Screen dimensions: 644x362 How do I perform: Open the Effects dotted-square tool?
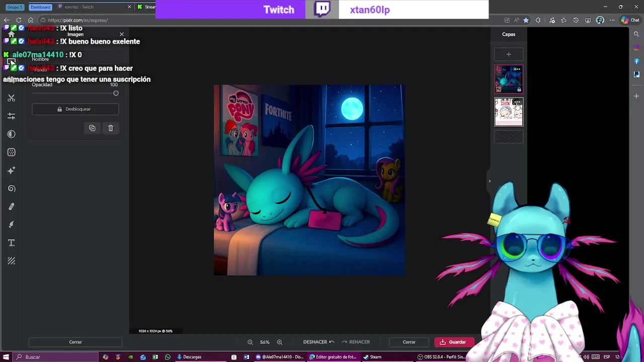click(x=11, y=152)
